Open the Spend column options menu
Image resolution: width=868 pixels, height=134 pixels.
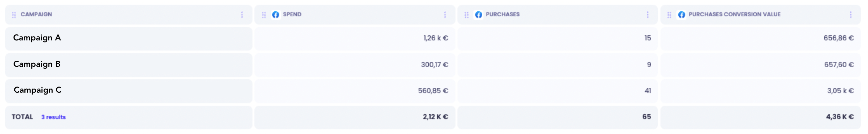pyautogui.click(x=445, y=15)
